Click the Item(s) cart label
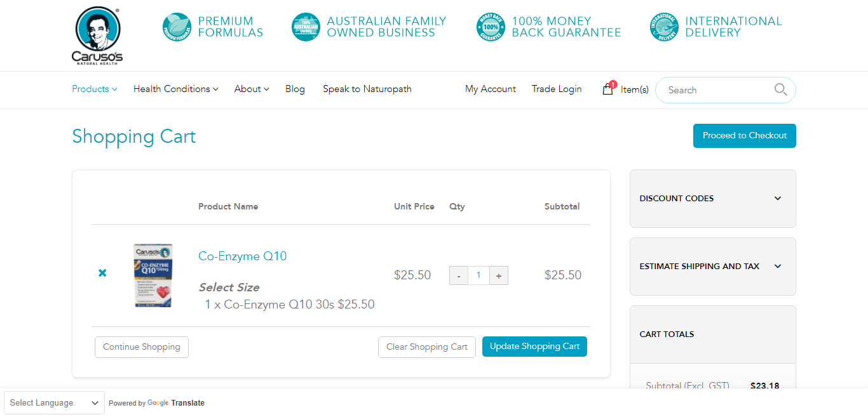Screen dimensions: 868x417 point(635,89)
